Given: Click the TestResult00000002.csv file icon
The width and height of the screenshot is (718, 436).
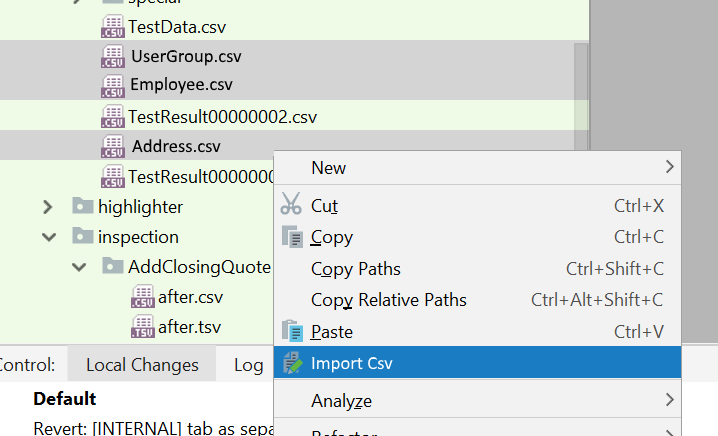Looking at the screenshot, I should click(113, 116).
